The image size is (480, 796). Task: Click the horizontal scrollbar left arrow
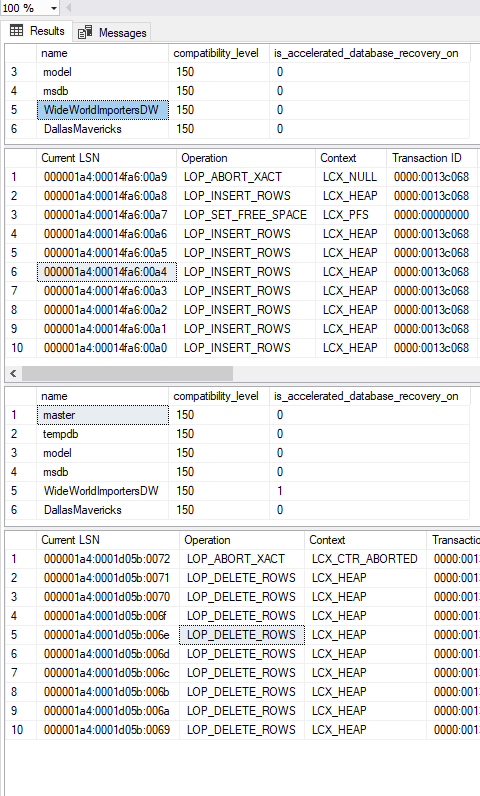point(13,374)
